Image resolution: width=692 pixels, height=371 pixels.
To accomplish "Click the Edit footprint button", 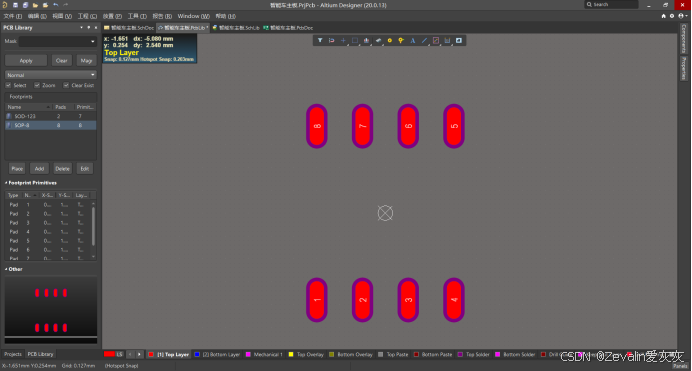I will (85, 169).
